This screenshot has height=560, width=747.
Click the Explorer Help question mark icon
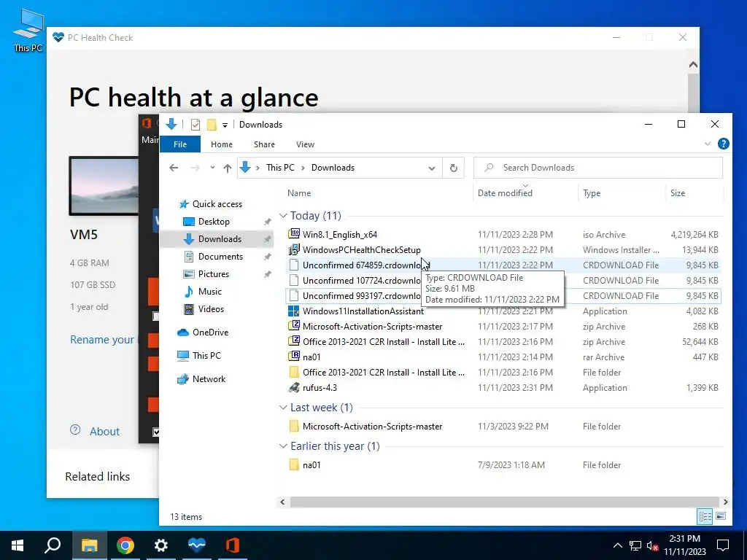723,144
